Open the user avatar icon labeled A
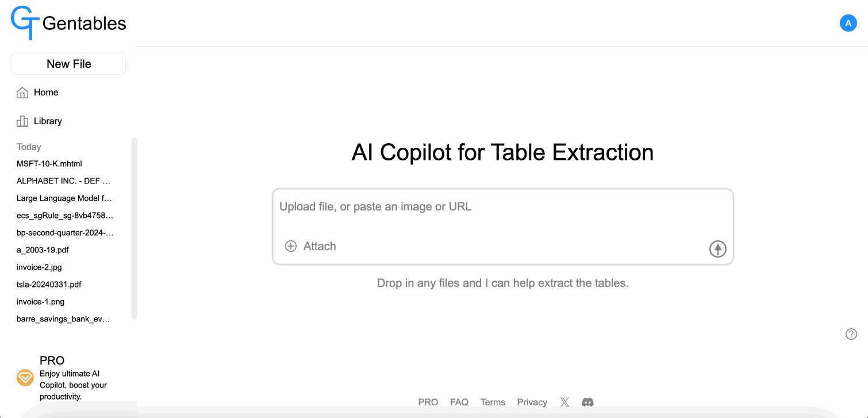The height and width of the screenshot is (418, 868). click(848, 23)
